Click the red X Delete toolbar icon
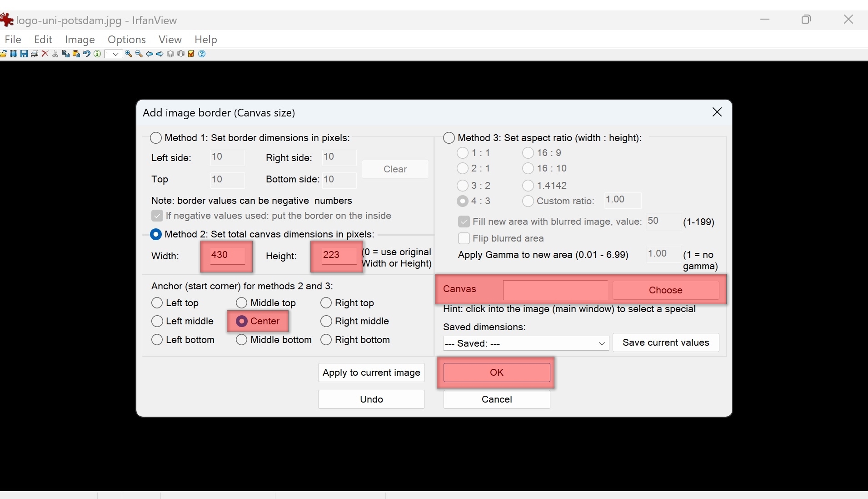 (x=45, y=54)
